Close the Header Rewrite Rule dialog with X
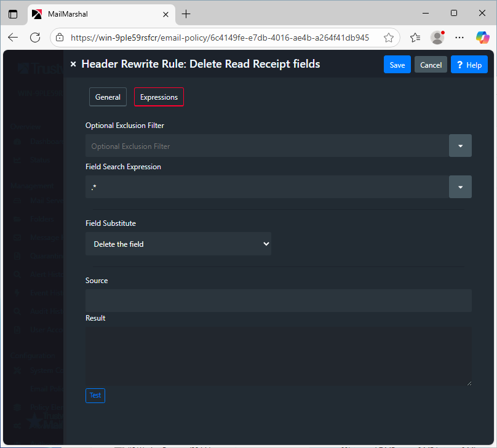The image size is (497, 448). click(73, 64)
